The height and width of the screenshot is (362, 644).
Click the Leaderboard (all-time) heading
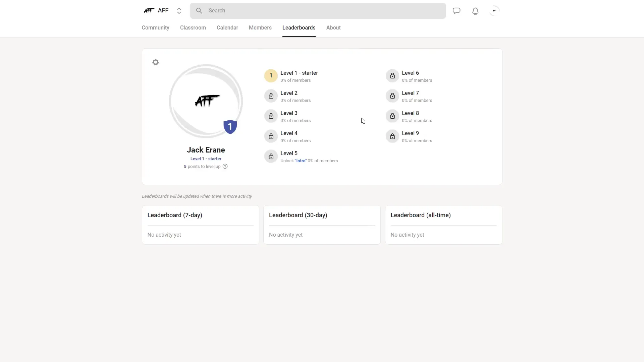pyautogui.click(x=421, y=215)
